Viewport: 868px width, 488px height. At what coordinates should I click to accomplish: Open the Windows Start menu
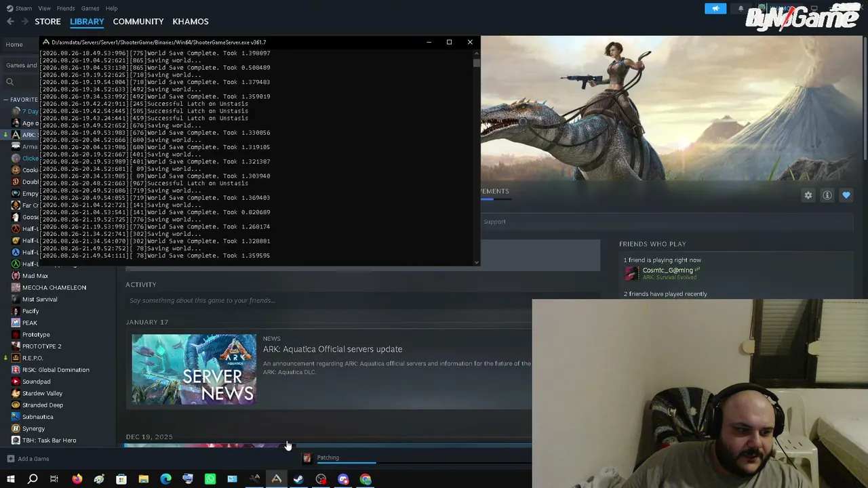coord(10,479)
